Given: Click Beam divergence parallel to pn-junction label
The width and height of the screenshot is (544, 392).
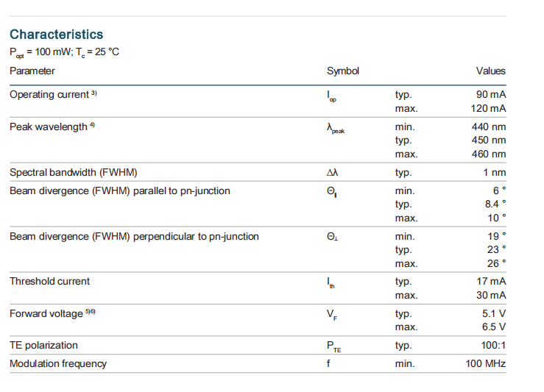Looking at the screenshot, I should click(x=119, y=191).
